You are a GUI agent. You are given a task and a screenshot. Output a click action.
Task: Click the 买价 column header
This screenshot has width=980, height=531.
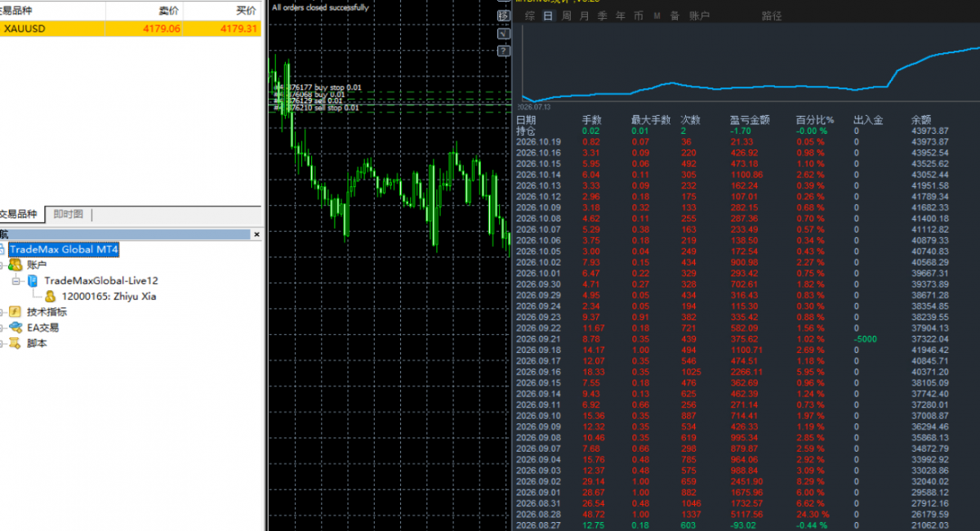pyautogui.click(x=246, y=11)
